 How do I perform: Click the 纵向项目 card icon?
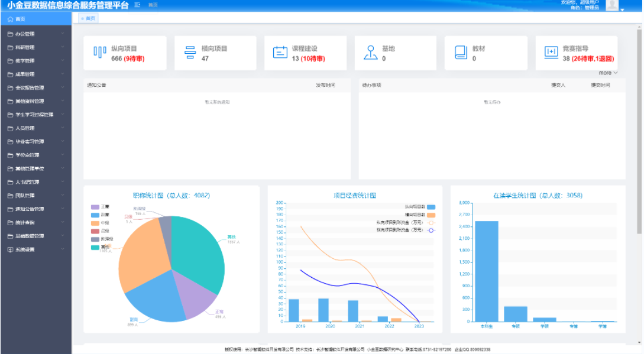click(x=100, y=53)
